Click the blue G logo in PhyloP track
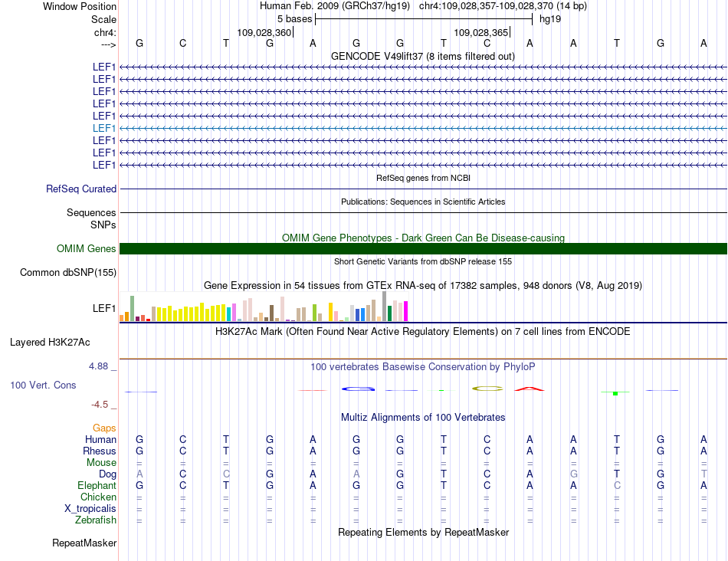Screen dimensions: 728x561 [x=358, y=389]
